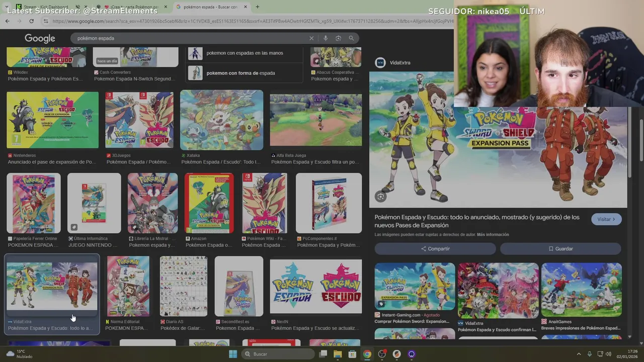Open Pokémon Wiki image result
Viewport: 644px width, 362px height.
pyautogui.click(x=264, y=203)
